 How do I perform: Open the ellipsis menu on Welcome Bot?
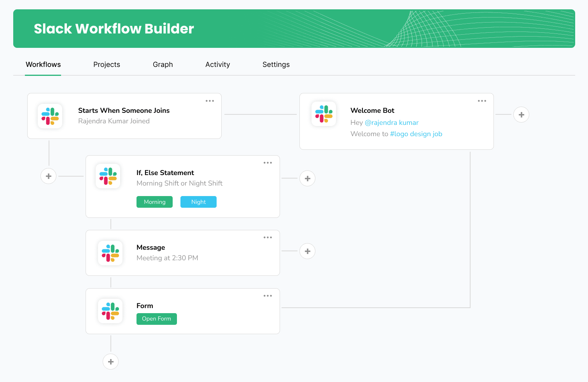pos(482,101)
